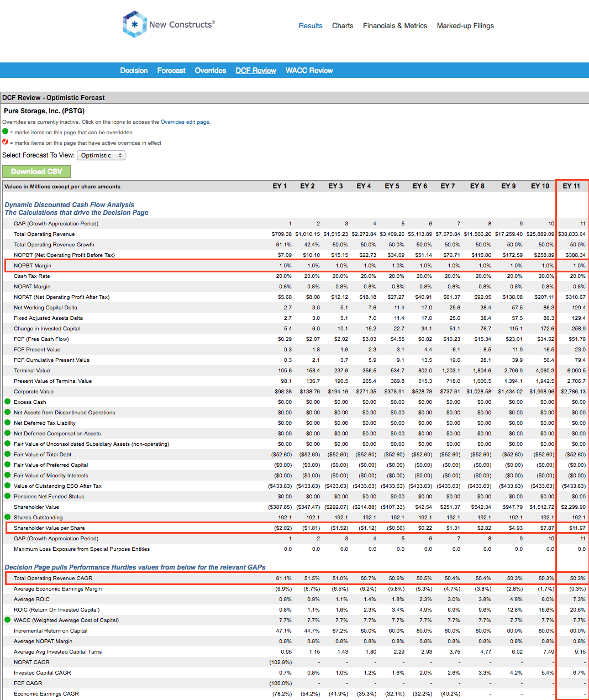Screen dimensions: 589x700
Task: Click the Dynamic Discounted Cash Flow Analysis heading
Action: tap(70, 204)
